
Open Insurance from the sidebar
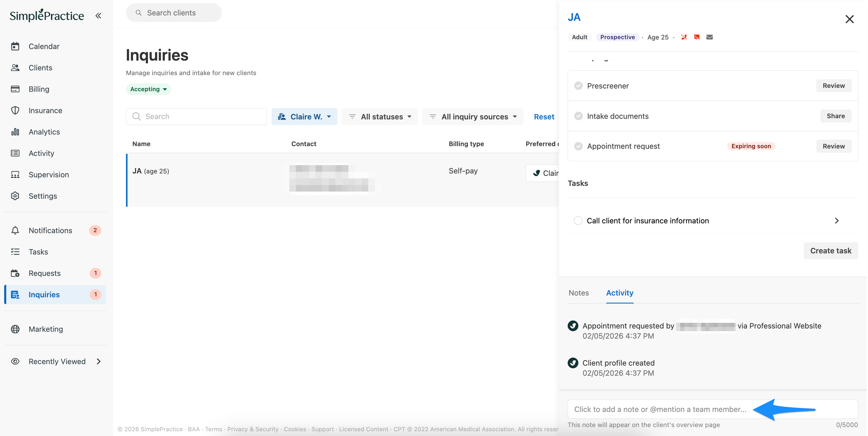click(45, 110)
